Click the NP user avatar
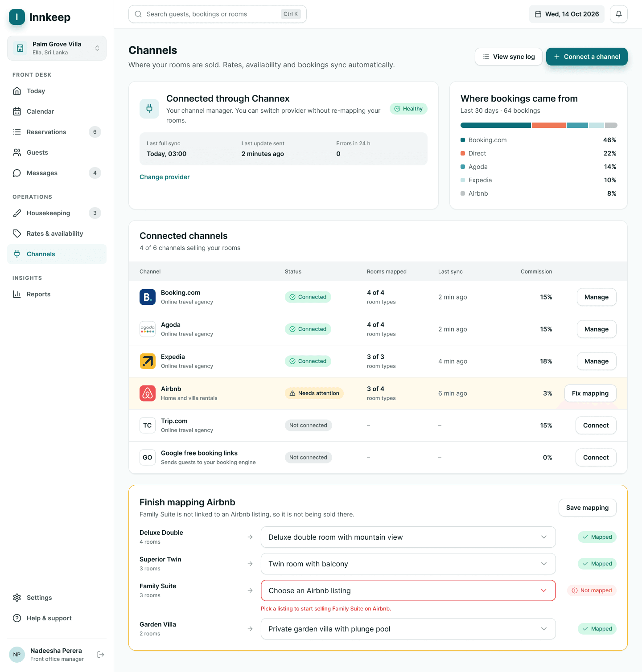This screenshot has width=642, height=672. pos(17,655)
